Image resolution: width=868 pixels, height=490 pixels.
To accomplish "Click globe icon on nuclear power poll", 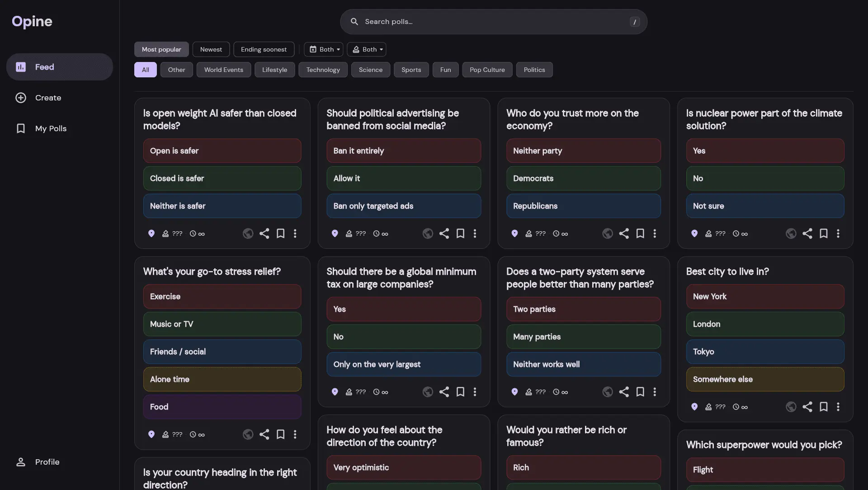I will point(791,233).
